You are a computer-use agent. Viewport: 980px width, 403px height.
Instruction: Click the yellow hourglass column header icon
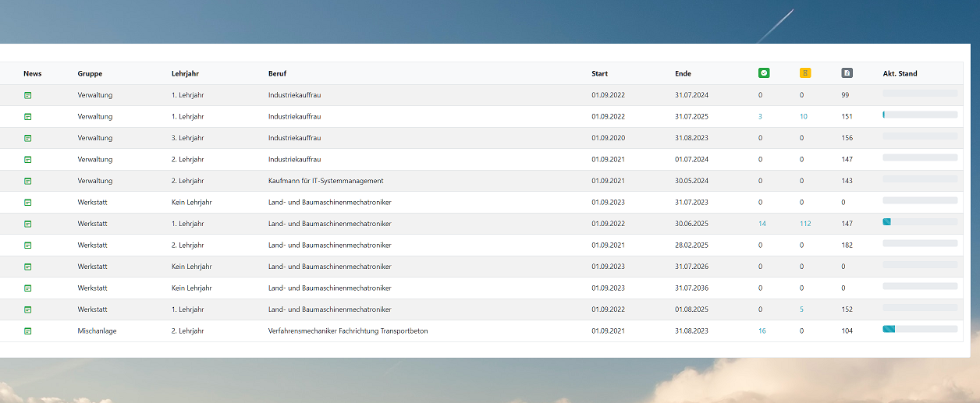(805, 73)
